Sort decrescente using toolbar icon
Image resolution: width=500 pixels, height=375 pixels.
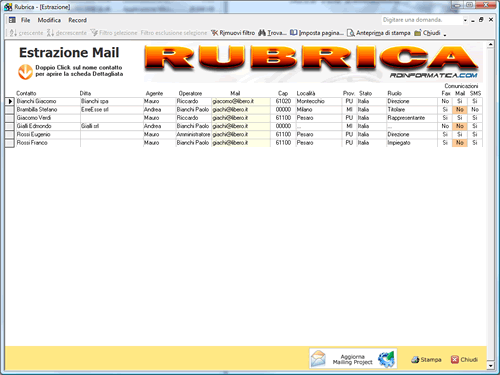click(x=66, y=33)
